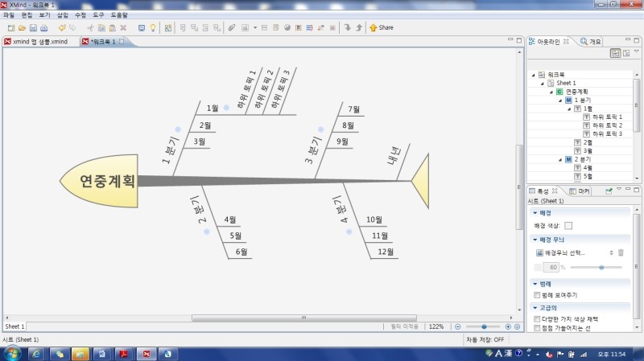Click the lightbulb icon in toolbar
The height and width of the screenshot is (361, 644).
pyautogui.click(x=153, y=27)
